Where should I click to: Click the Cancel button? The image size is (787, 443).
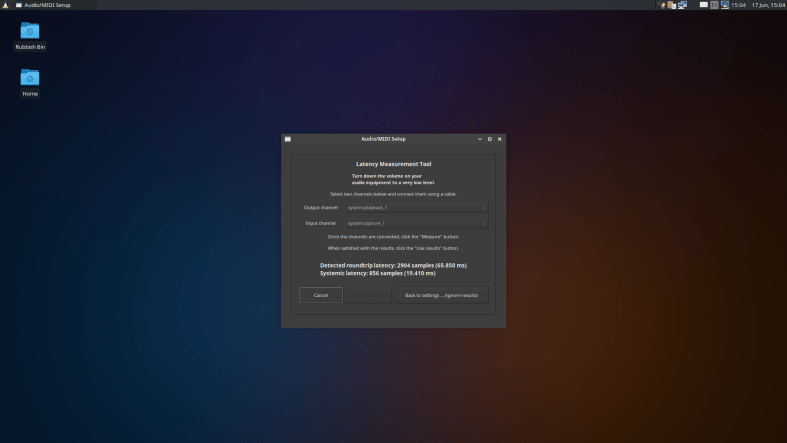[x=321, y=295]
